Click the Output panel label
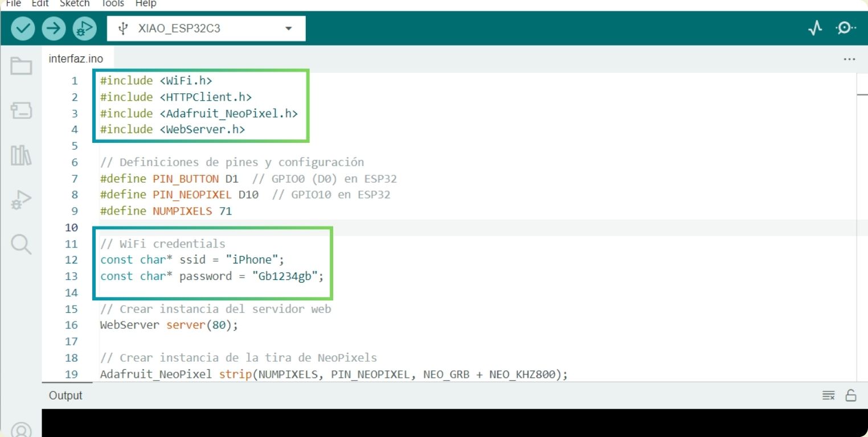Image resolution: width=868 pixels, height=437 pixels. (65, 395)
